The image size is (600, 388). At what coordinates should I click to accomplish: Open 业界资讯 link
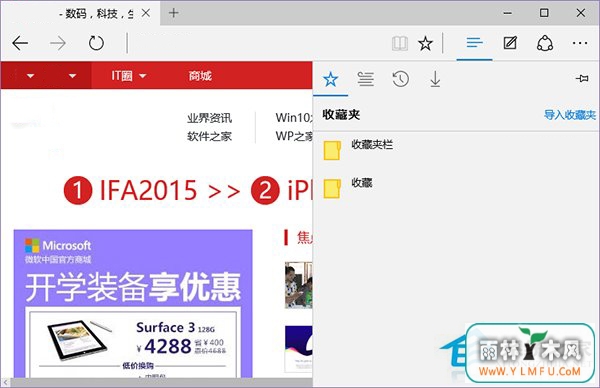[209, 118]
